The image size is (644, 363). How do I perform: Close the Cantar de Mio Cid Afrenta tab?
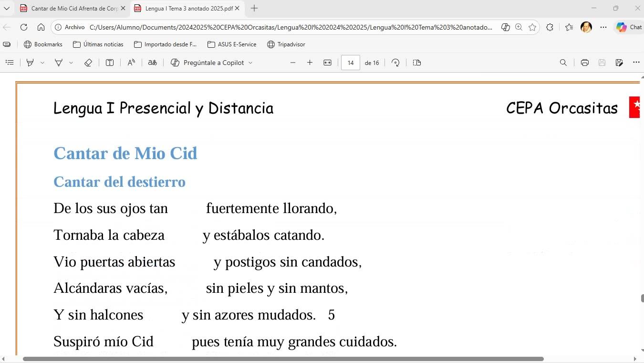pyautogui.click(x=123, y=8)
